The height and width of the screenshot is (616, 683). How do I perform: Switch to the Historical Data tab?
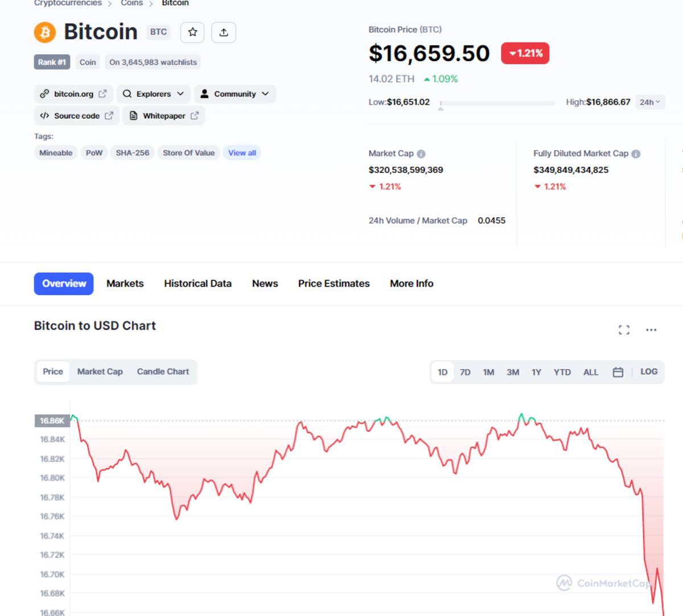[x=198, y=283]
